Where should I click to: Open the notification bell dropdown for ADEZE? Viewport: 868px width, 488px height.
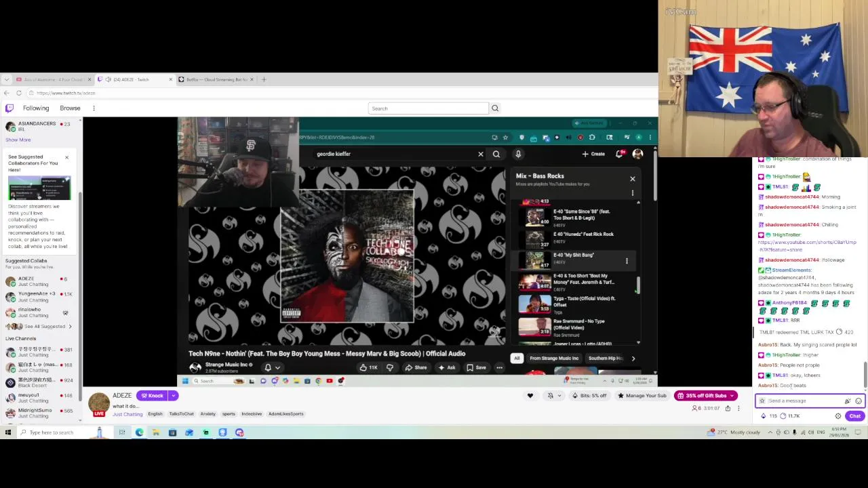(553, 396)
